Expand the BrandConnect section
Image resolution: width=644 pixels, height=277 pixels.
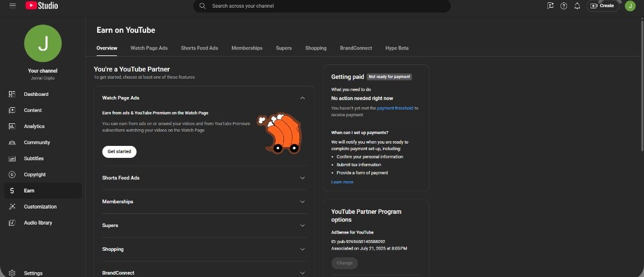pyautogui.click(x=302, y=273)
